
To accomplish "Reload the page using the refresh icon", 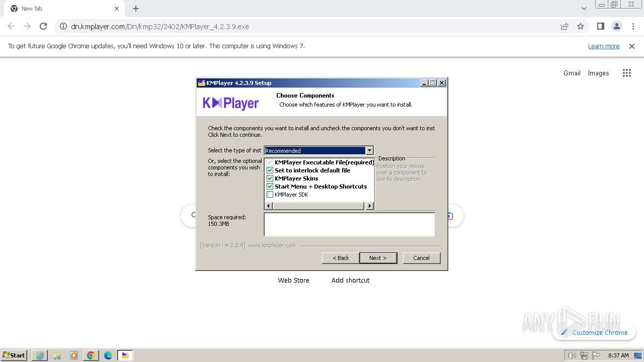I will tap(43, 26).
